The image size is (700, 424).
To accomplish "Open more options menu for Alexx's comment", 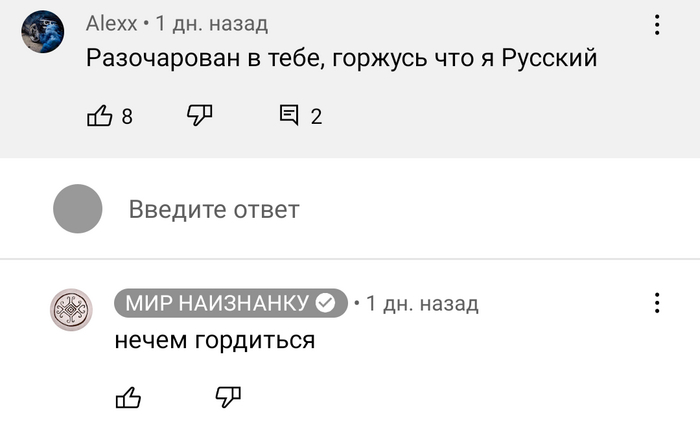I will (656, 25).
